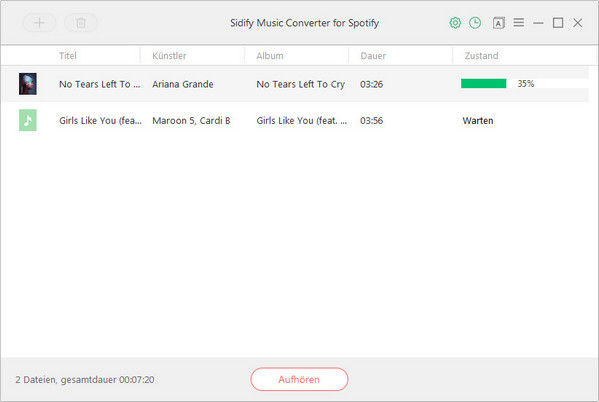Select the No Tears Left To Cry album thumbnail
Image resolution: width=599 pixels, height=402 pixels.
(x=28, y=84)
